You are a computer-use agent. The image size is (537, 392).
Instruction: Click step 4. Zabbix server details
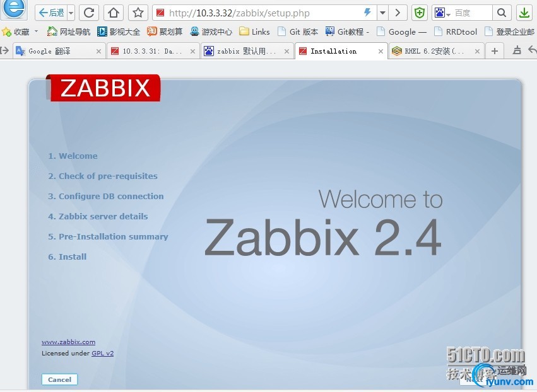98,217
